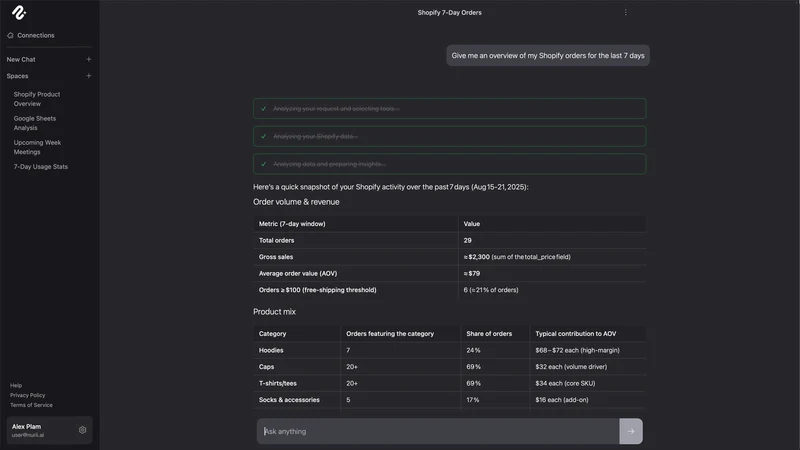
Task: Select the AOV value ≈$79
Action: [x=471, y=273]
